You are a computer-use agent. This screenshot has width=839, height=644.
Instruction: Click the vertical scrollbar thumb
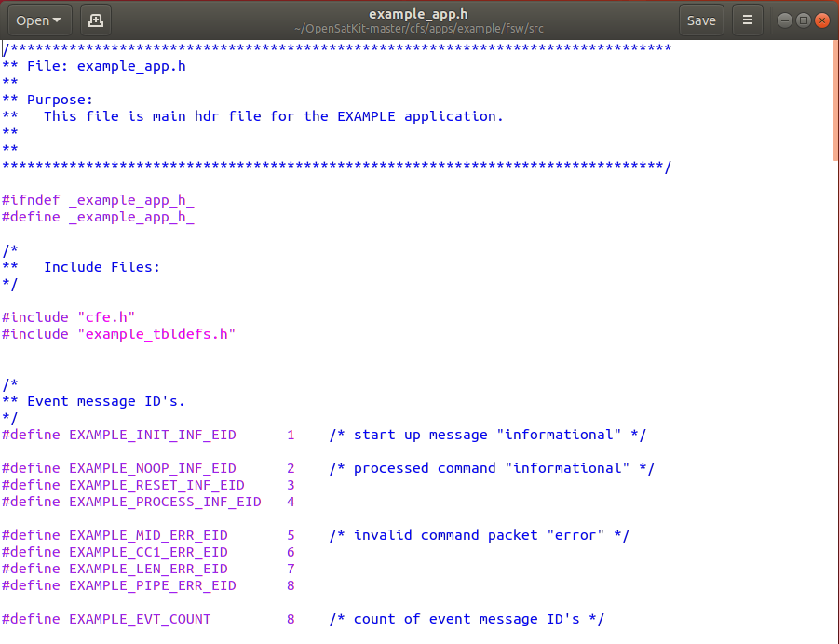tap(836, 101)
